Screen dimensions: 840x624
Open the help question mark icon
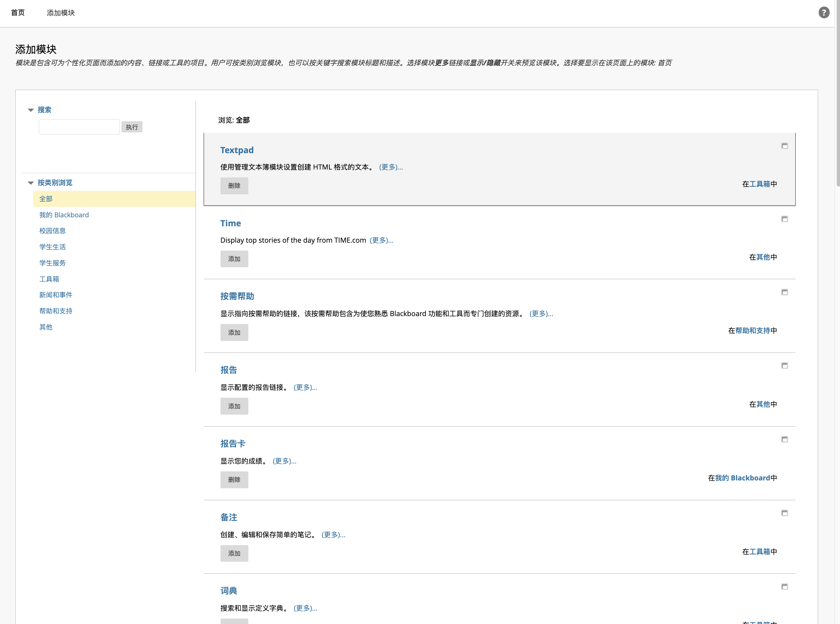click(824, 13)
